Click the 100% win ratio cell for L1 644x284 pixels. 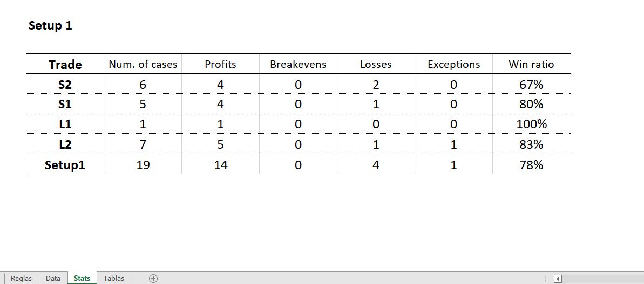point(531,124)
